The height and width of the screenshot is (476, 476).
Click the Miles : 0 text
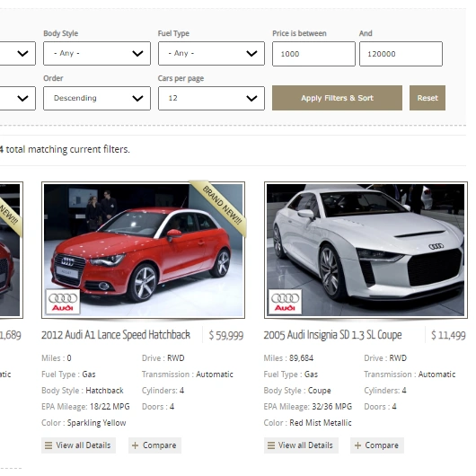[x=57, y=358]
